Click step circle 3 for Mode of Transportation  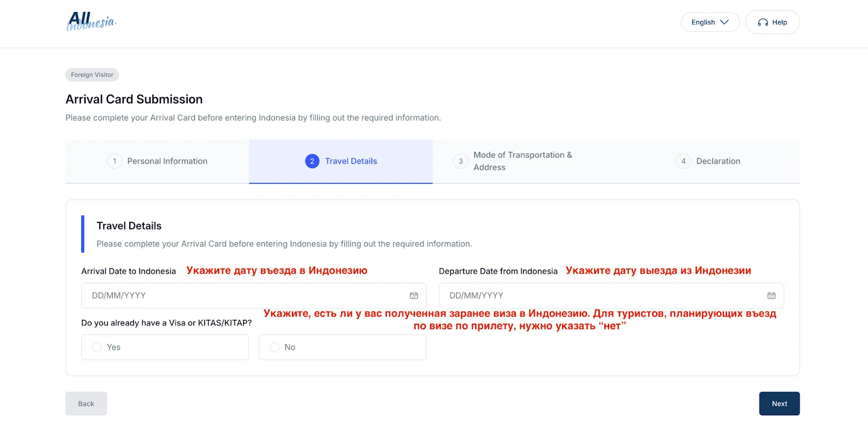click(459, 161)
